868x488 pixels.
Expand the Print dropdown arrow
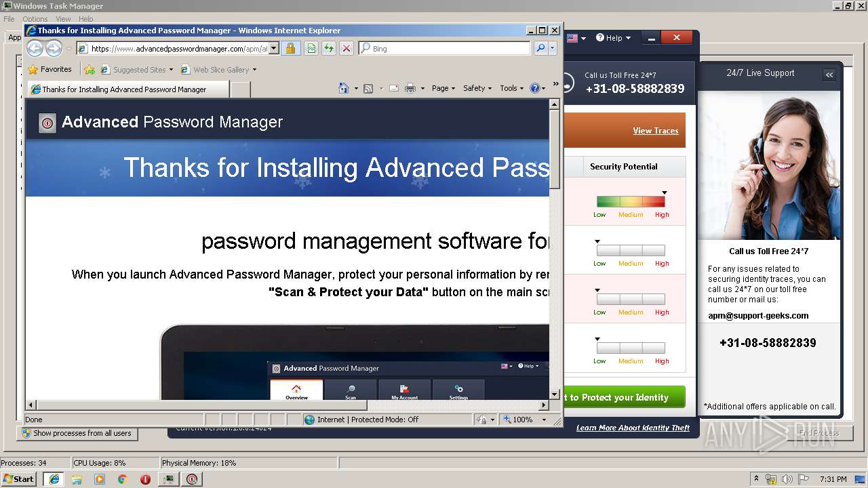pyautogui.click(x=422, y=89)
